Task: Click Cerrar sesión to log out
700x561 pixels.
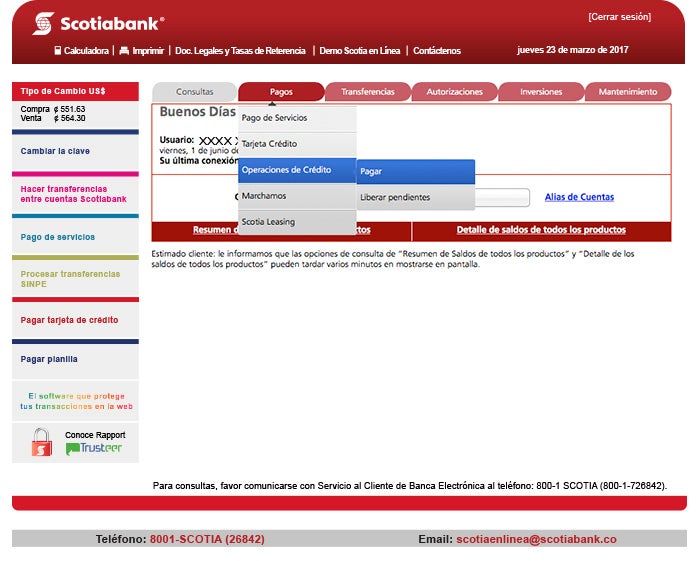Action: 619,17
